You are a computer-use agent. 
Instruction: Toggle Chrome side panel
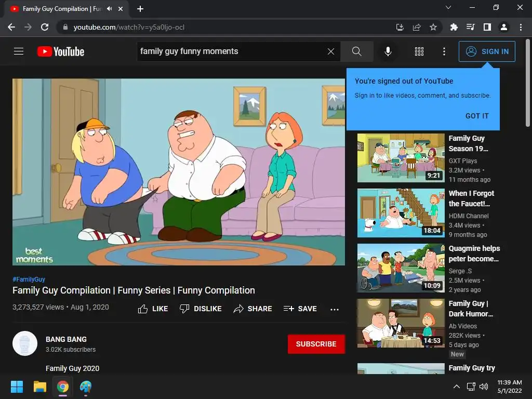coord(487,27)
